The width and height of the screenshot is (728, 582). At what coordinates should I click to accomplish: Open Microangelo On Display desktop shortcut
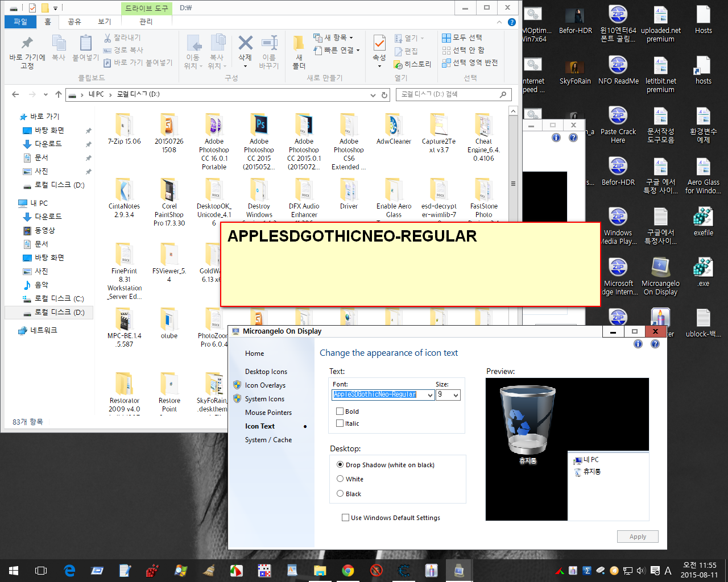(660, 276)
